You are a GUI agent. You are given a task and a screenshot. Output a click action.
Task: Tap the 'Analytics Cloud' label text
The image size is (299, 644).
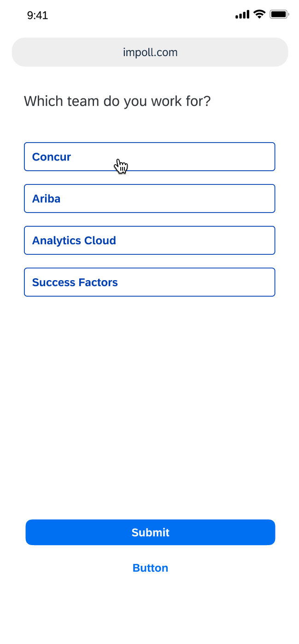[x=74, y=241]
